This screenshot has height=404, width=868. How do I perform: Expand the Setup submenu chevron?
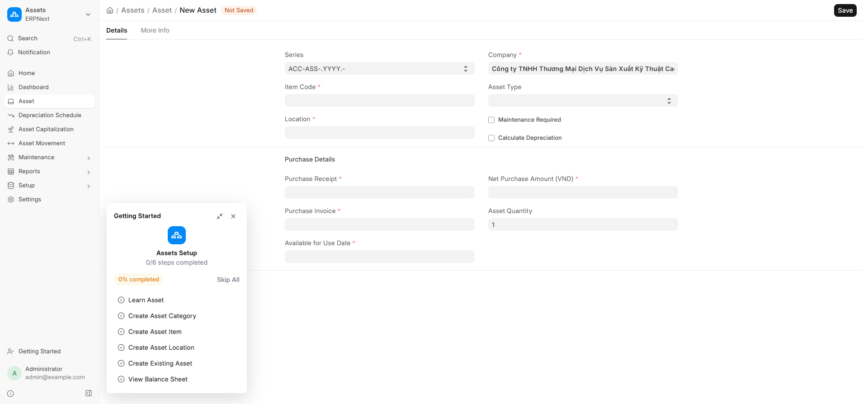(89, 186)
